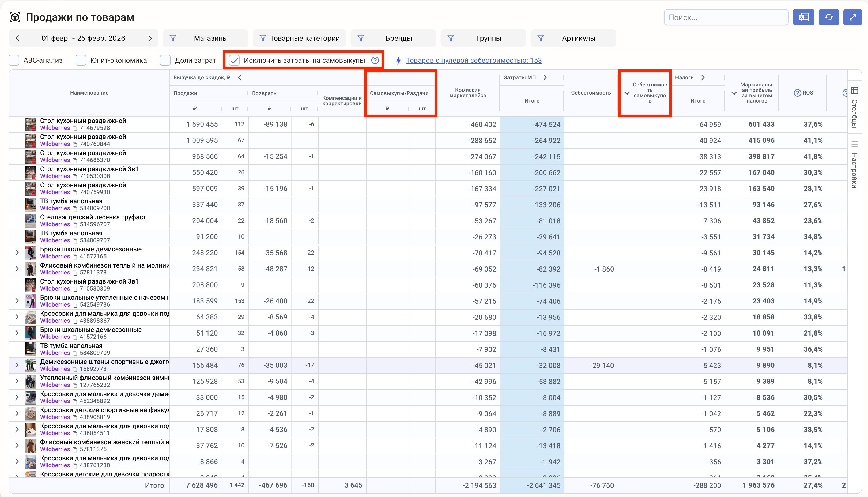Viewport: 868px width, 497px height.
Task: Expand row Брюки школьные демисезонные 41572165
Action: [17, 253]
